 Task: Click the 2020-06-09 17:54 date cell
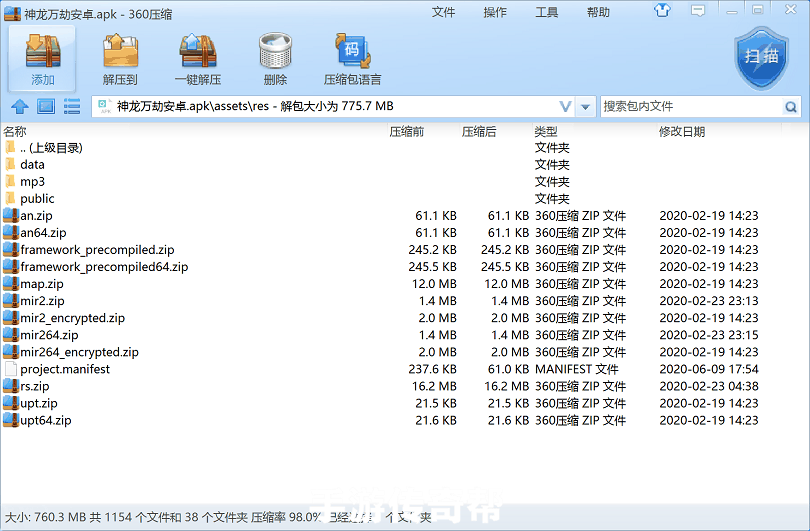pyautogui.click(x=709, y=369)
